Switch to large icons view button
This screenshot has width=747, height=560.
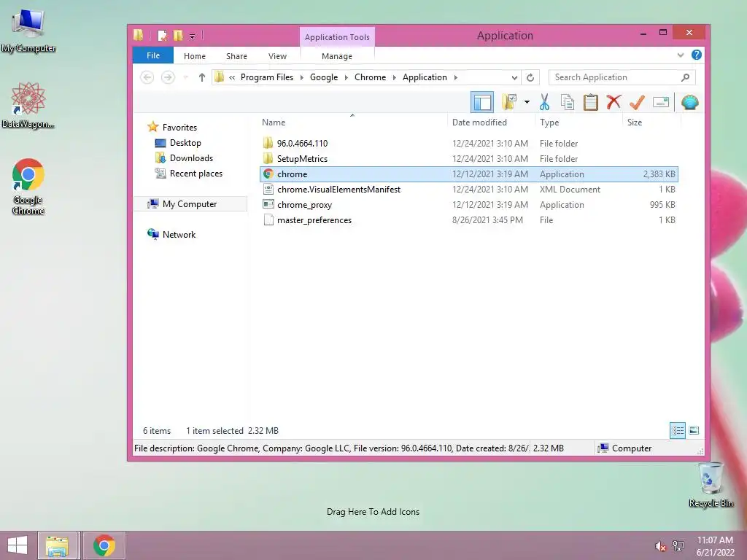click(x=694, y=430)
